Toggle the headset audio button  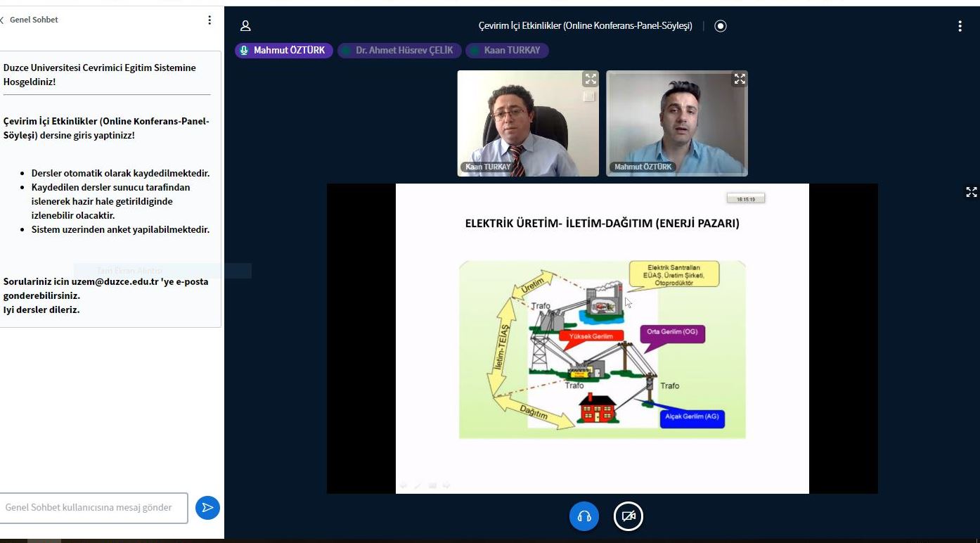tap(584, 516)
